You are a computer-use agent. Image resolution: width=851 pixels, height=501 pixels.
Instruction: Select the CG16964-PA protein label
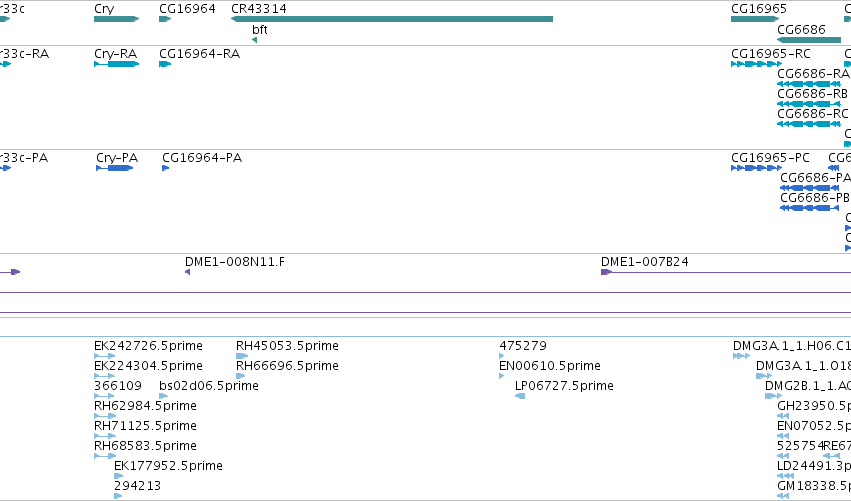click(x=202, y=158)
